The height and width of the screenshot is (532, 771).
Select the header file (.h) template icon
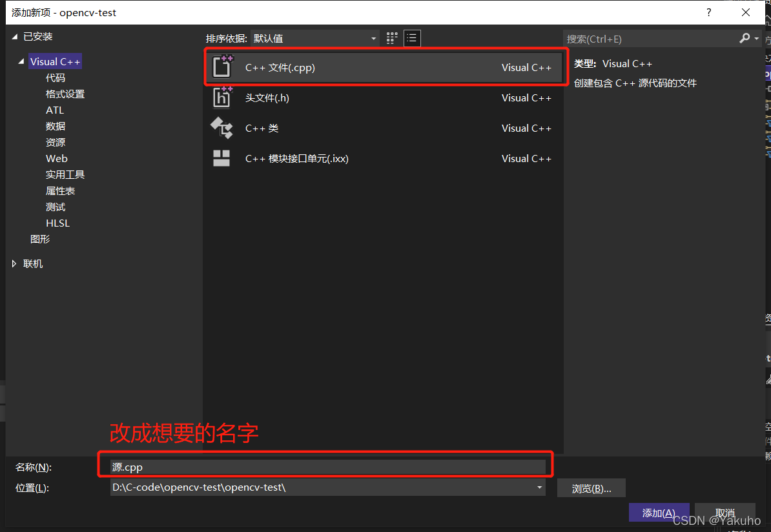pos(222,97)
